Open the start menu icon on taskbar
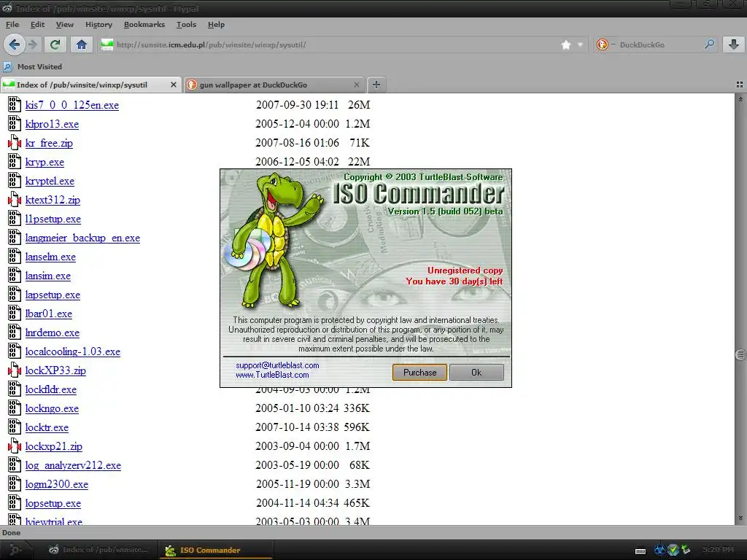Viewport: 747px width, 560px height. (x=15, y=550)
